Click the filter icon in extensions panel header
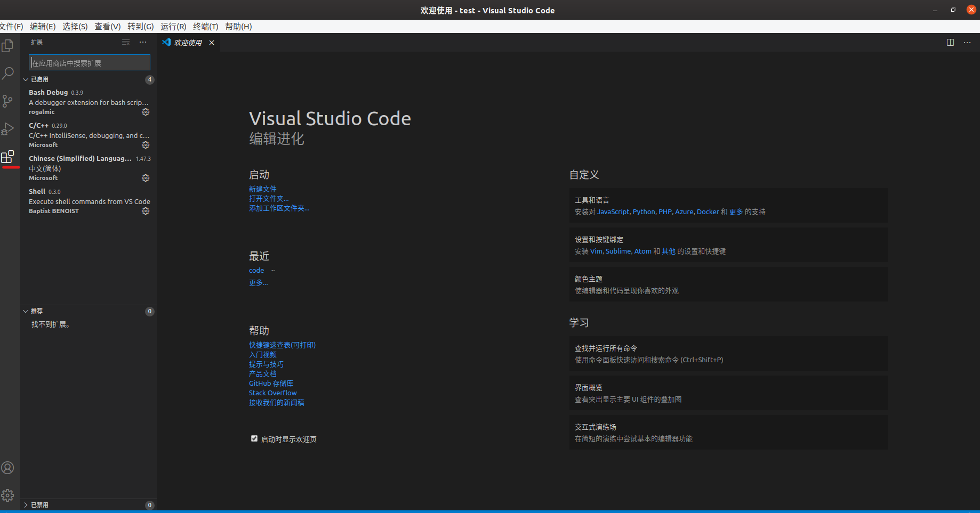Screen dimensions: 980x513 click(x=126, y=42)
